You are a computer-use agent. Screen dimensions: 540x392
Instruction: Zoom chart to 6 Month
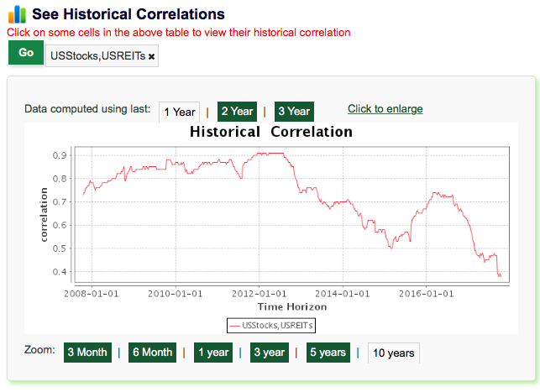point(152,353)
